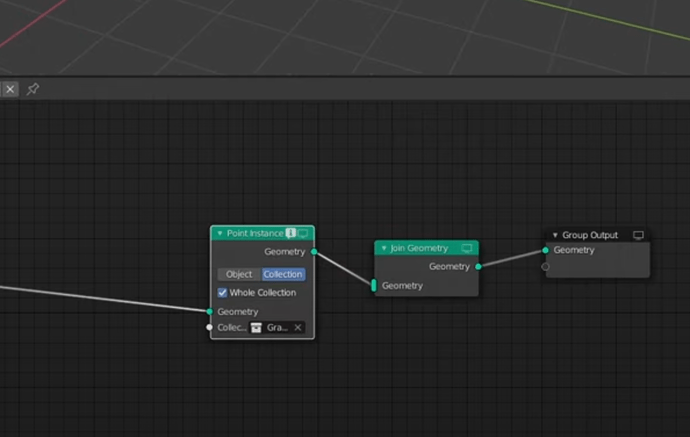Toggle Join Geometry preview monitor icon
Screen dimensions: 690x437
(x=467, y=248)
